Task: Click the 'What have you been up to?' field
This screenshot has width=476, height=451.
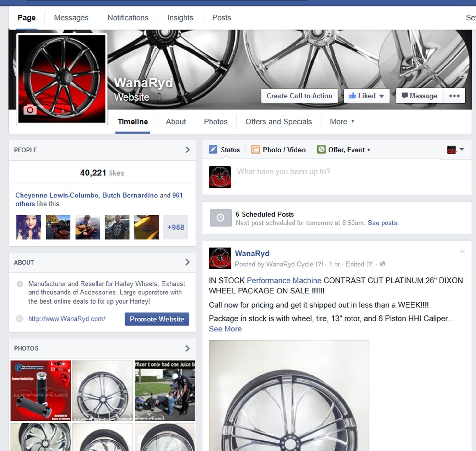Action: pyautogui.click(x=284, y=172)
